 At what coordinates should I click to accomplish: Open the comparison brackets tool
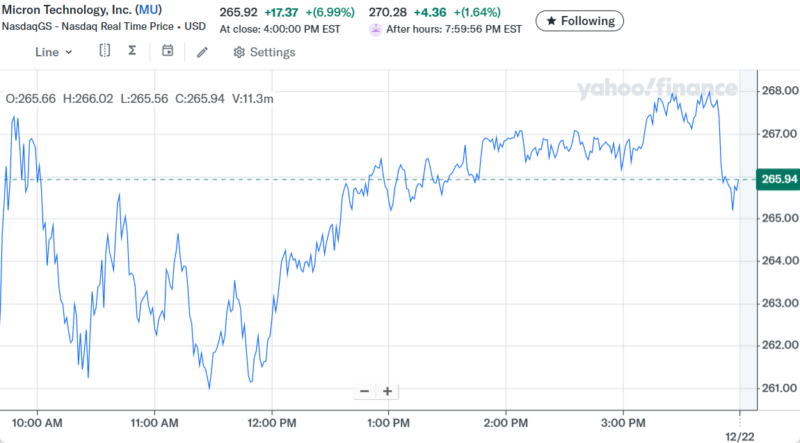pyautogui.click(x=104, y=51)
